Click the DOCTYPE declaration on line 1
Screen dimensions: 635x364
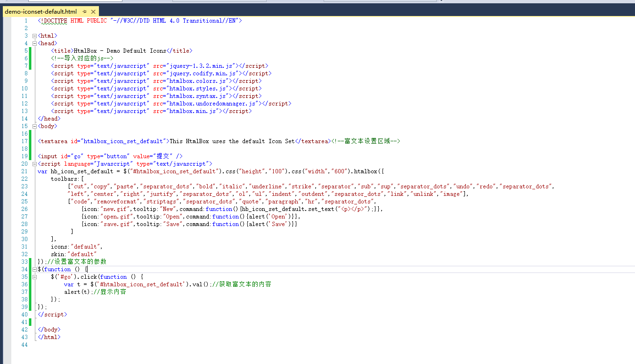(140, 21)
